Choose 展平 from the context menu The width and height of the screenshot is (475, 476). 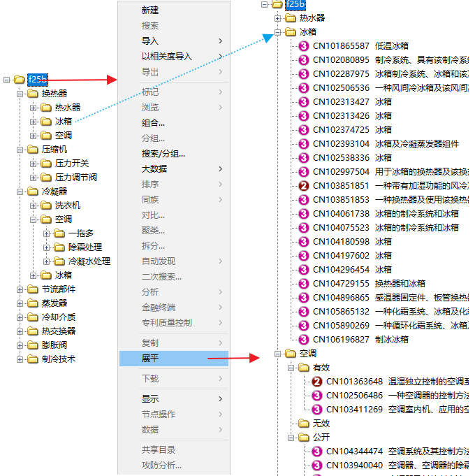(150, 359)
